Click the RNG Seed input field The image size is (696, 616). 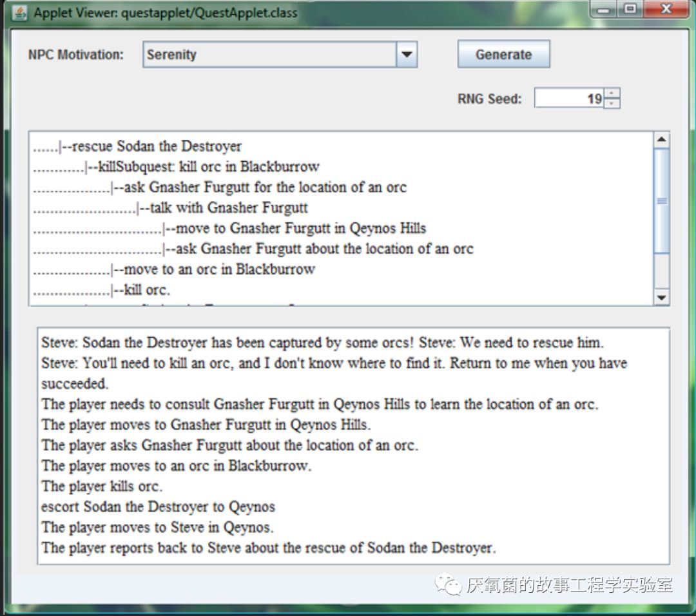[569, 98]
